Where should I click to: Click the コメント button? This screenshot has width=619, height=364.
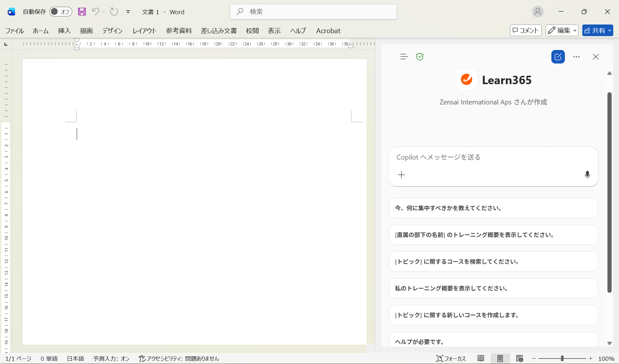526,30
